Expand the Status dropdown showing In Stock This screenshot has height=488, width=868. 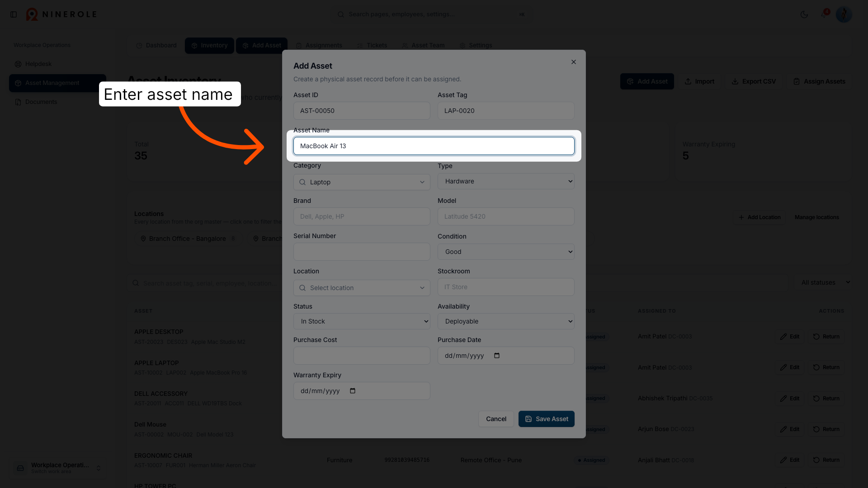pos(362,321)
